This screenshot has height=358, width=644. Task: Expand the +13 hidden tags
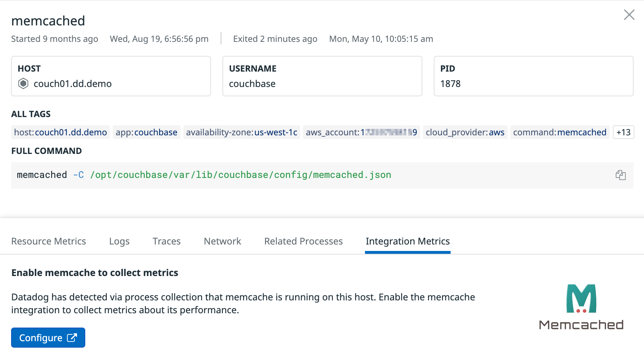point(623,132)
